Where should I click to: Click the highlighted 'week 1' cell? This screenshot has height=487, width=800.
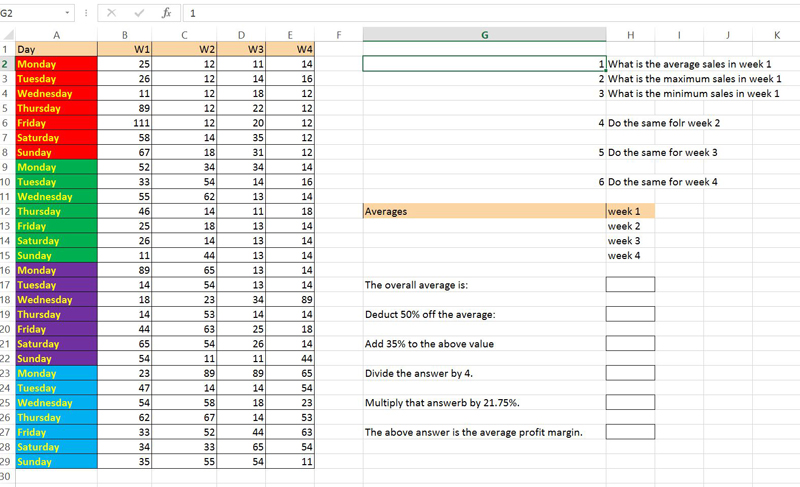[x=631, y=212]
